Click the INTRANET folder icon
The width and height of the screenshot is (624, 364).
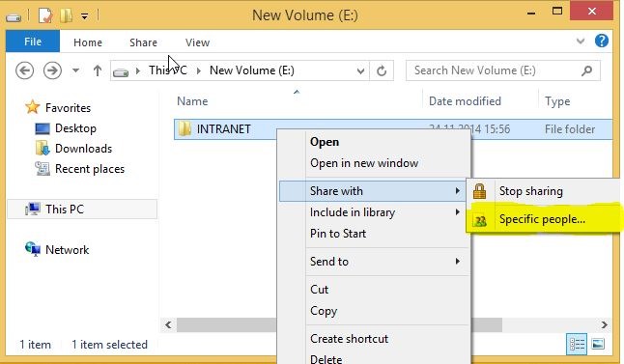click(x=184, y=128)
